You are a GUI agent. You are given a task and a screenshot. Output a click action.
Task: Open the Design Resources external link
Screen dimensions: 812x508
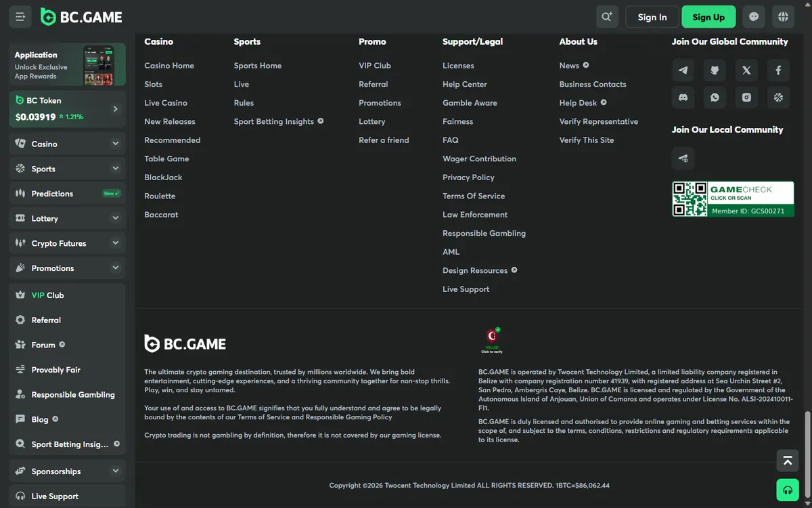tap(480, 270)
